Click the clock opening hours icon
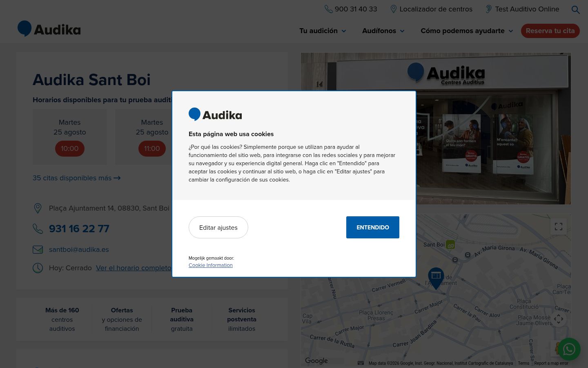The width and height of the screenshot is (588, 368). point(38,268)
